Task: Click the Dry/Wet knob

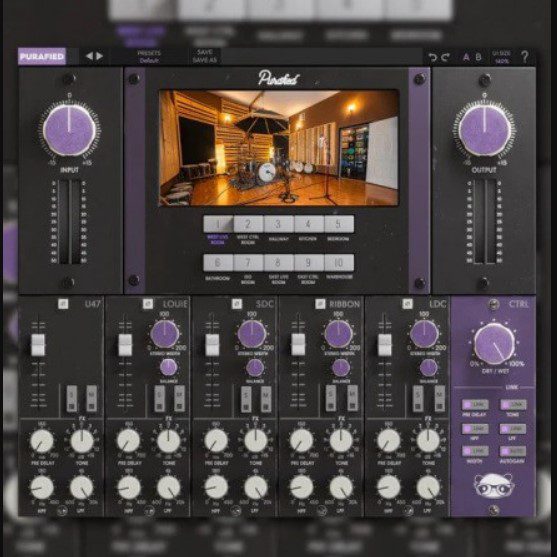Action: (x=494, y=344)
